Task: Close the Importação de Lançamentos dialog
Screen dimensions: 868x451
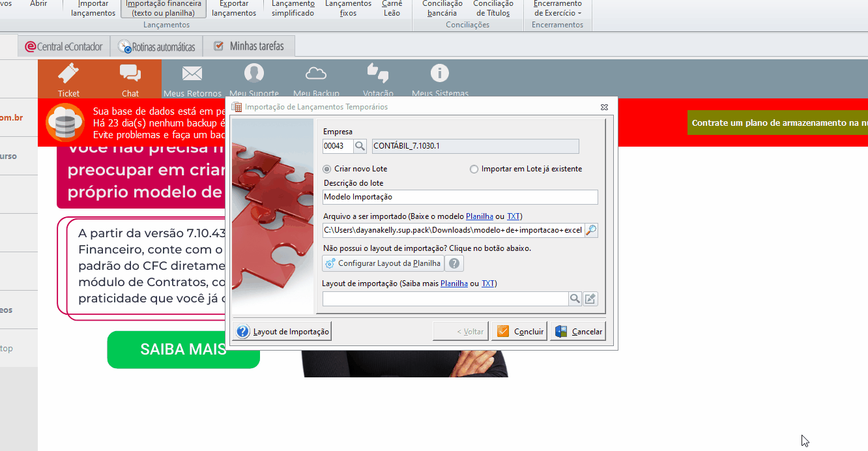Action: (604, 107)
